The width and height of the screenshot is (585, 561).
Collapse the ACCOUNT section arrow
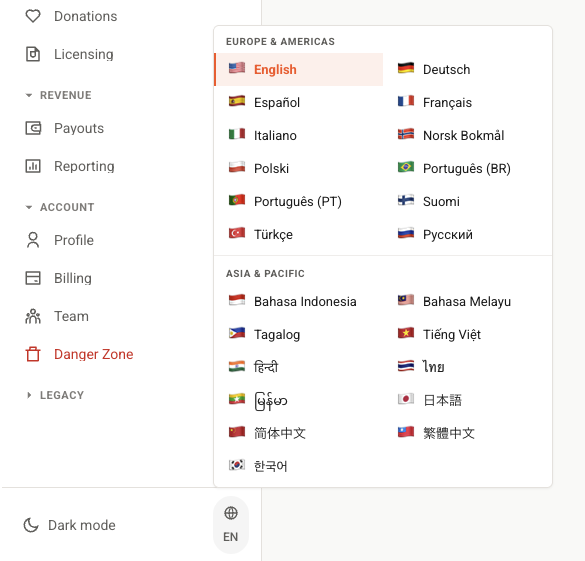29,207
